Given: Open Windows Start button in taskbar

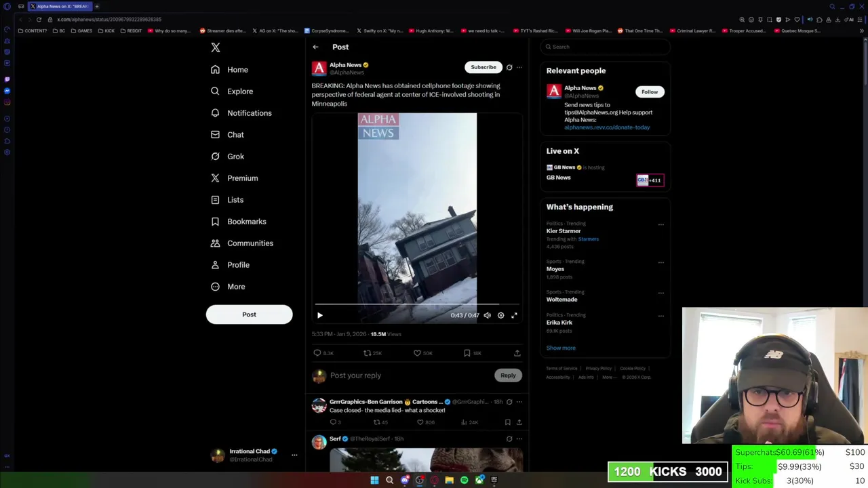Looking at the screenshot, I should pos(374,480).
